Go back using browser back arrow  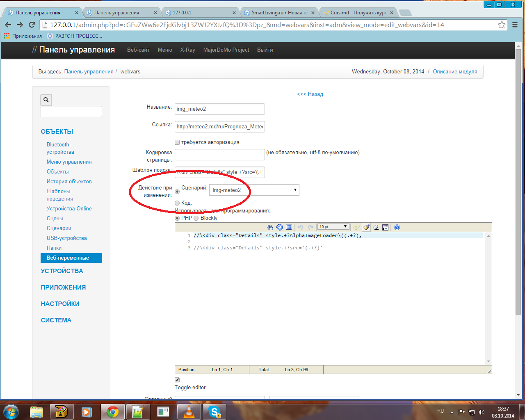pos(8,25)
